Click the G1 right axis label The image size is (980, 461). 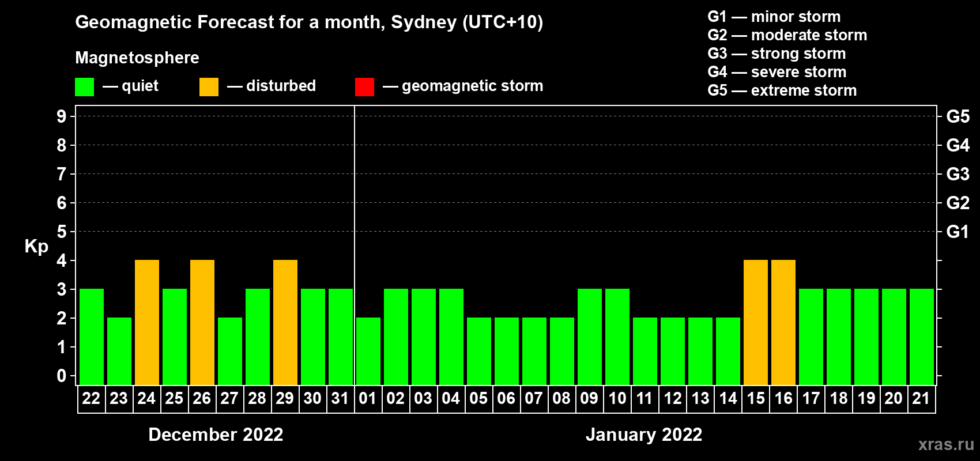tap(958, 232)
